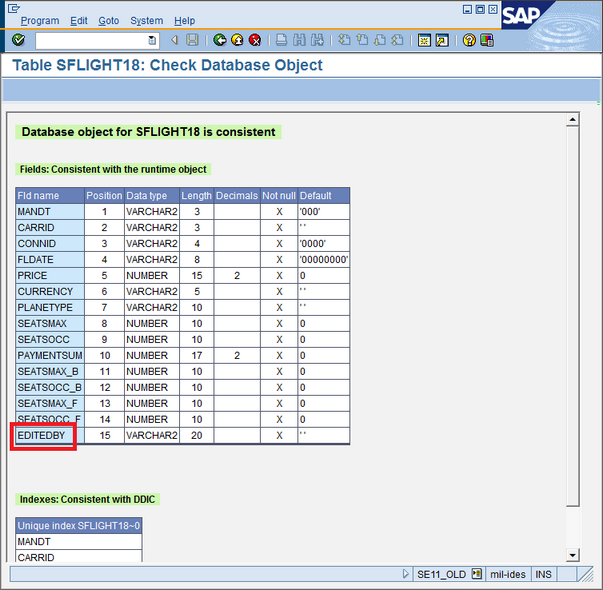The width and height of the screenshot is (603, 590).
Task: Click the SEATSOCC_B field name cell
Action: click(50, 387)
